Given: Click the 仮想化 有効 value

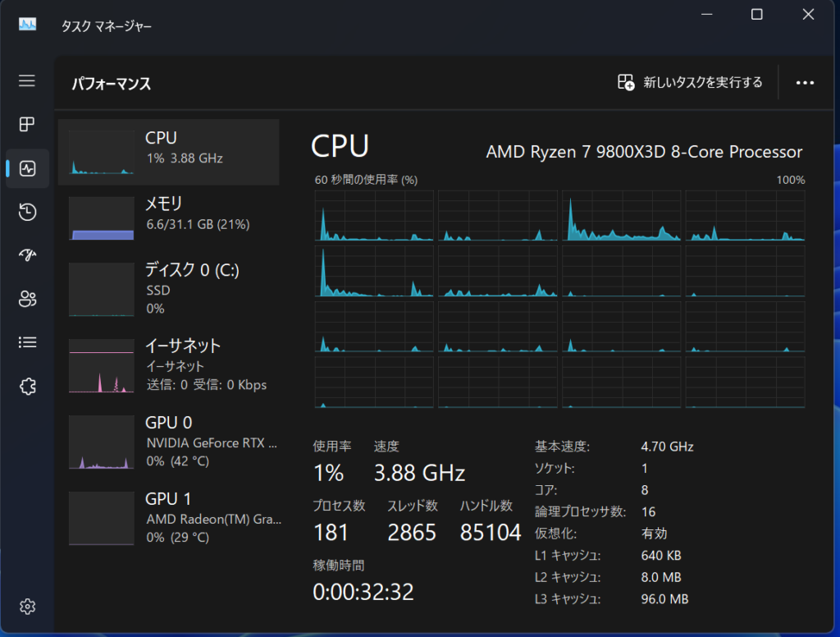Looking at the screenshot, I should [654, 534].
